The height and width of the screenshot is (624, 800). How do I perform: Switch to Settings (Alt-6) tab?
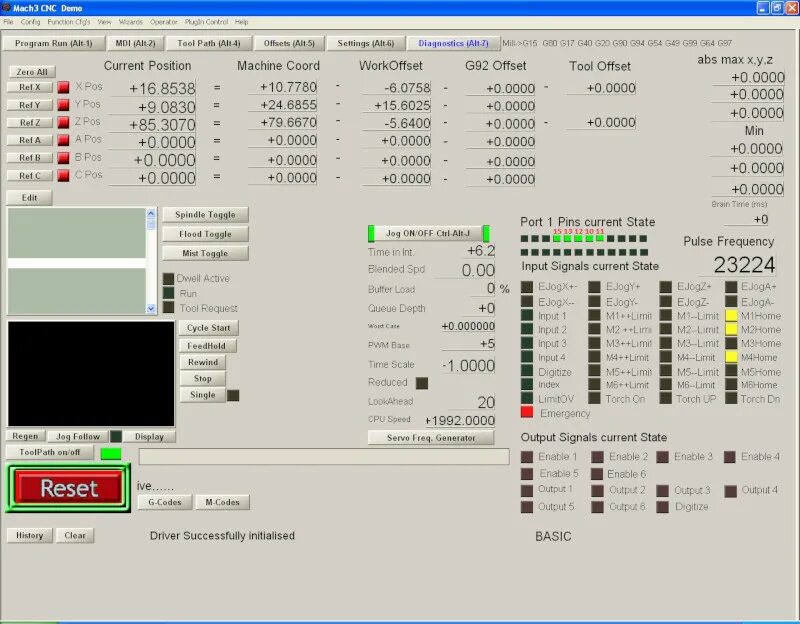point(366,43)
